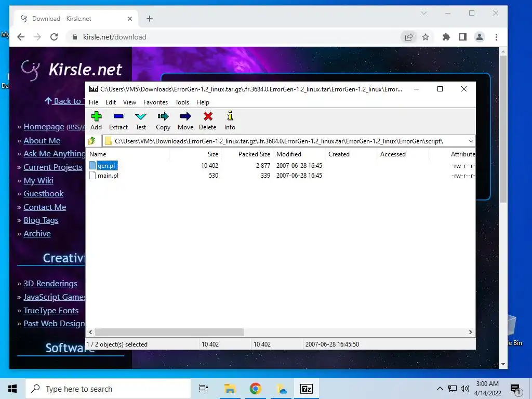The height and width of the screenshot is (399, 532).
Task: Sort by the Size column header
Action: tap(195, 154)
